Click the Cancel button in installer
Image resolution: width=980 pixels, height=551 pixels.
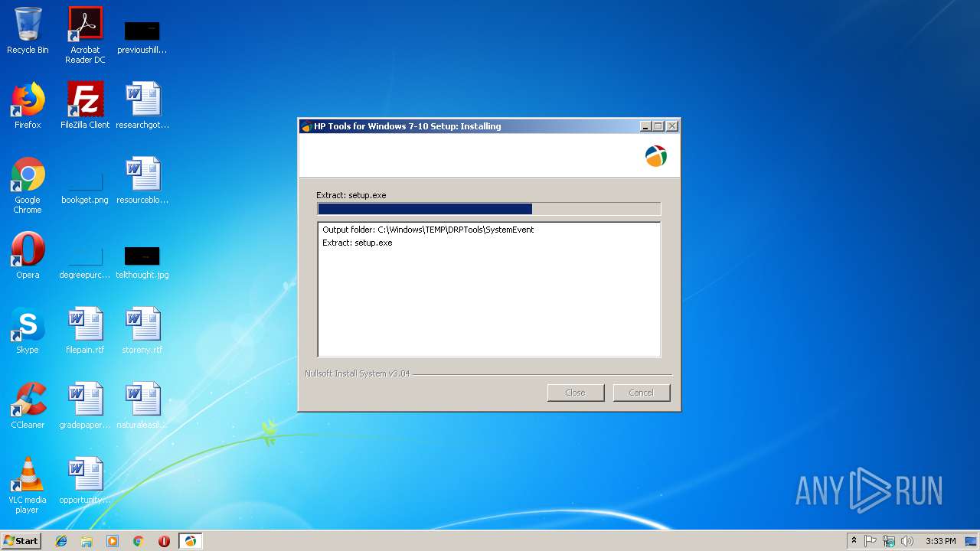pos(642,393)
